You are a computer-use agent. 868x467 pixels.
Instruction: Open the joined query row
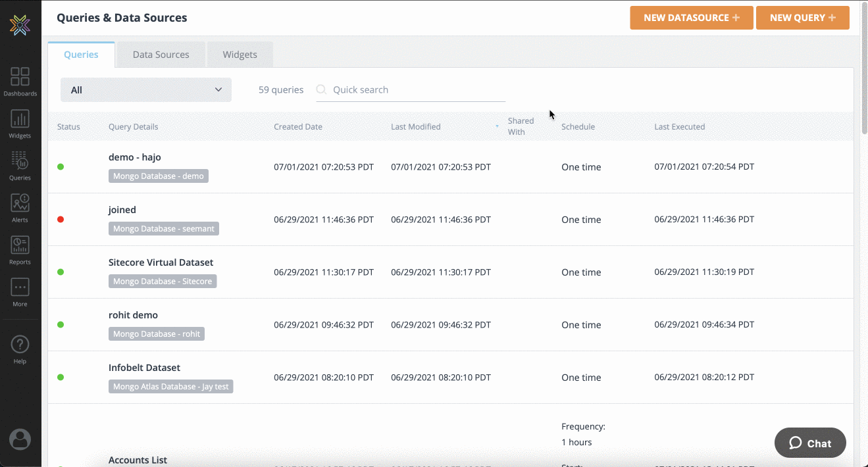pos(122,210)
